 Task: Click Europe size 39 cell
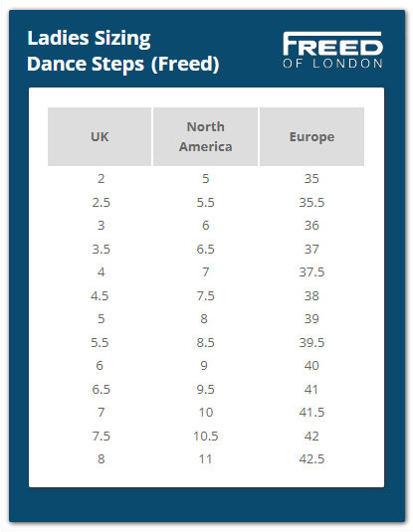[x=311, y=319]
